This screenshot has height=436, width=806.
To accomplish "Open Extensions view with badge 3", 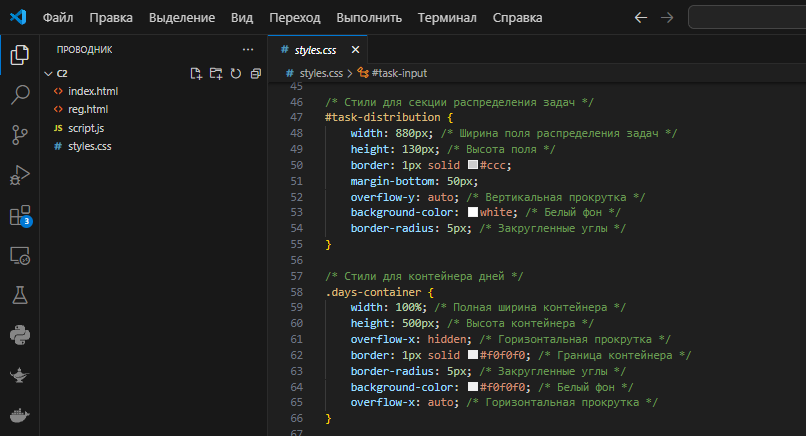I will pyautogui.click(x=19, y=215).
